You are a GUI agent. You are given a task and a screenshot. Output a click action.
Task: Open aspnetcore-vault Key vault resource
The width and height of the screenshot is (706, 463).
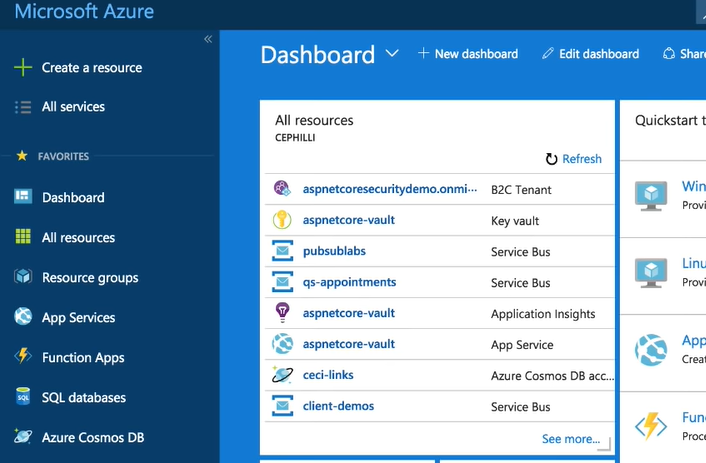coord(348,220)
